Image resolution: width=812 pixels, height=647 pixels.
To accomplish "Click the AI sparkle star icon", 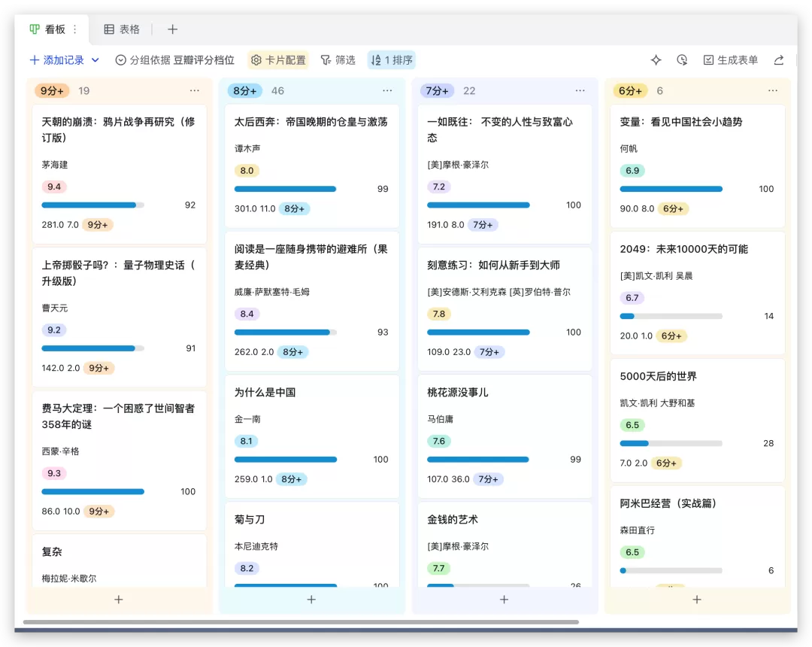I will (656, 60).
